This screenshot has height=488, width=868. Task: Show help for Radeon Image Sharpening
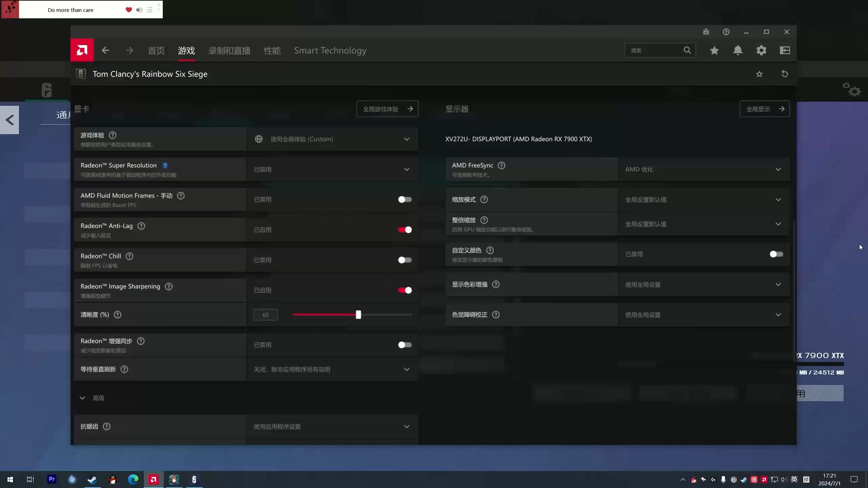pos(169,286)
